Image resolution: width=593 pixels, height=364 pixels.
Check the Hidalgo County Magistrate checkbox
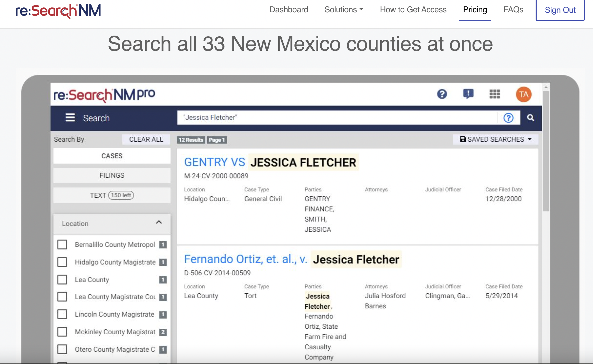tap(62, 262)
